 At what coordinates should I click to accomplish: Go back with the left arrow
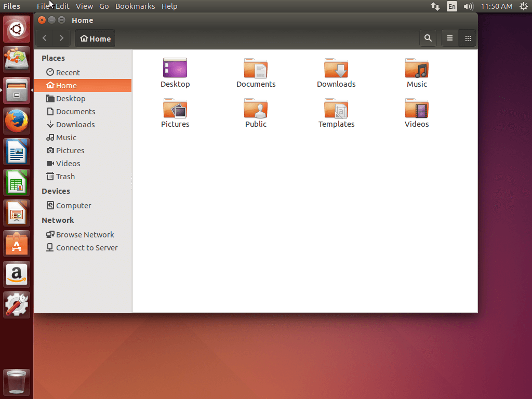[45, 38]
